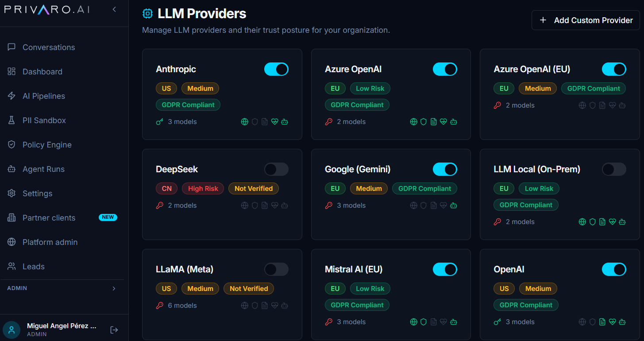Click the document icon on the LLM Local (On-Prem) card
The width and height of the screenshot is (644, 341).
click(x=602, y=222)
